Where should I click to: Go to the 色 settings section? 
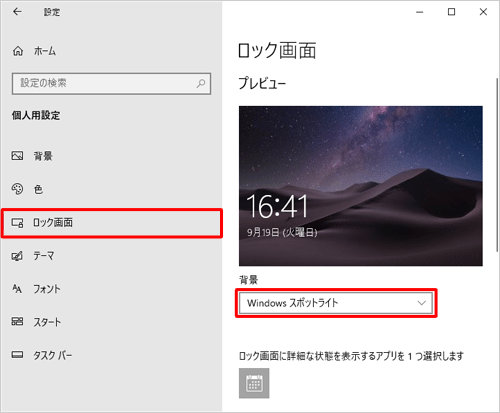point(111,189)
